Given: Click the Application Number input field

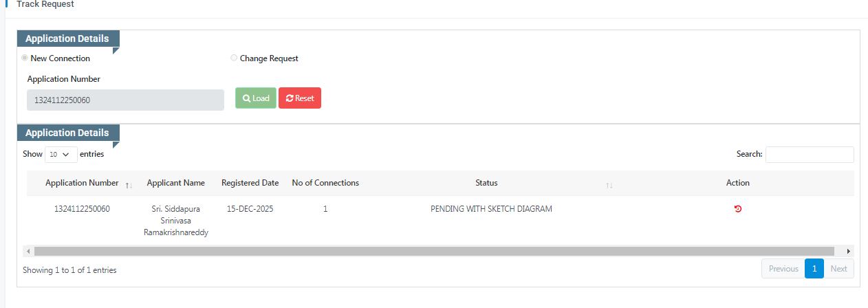Looking at the screenshot, I should click(125, 100).
